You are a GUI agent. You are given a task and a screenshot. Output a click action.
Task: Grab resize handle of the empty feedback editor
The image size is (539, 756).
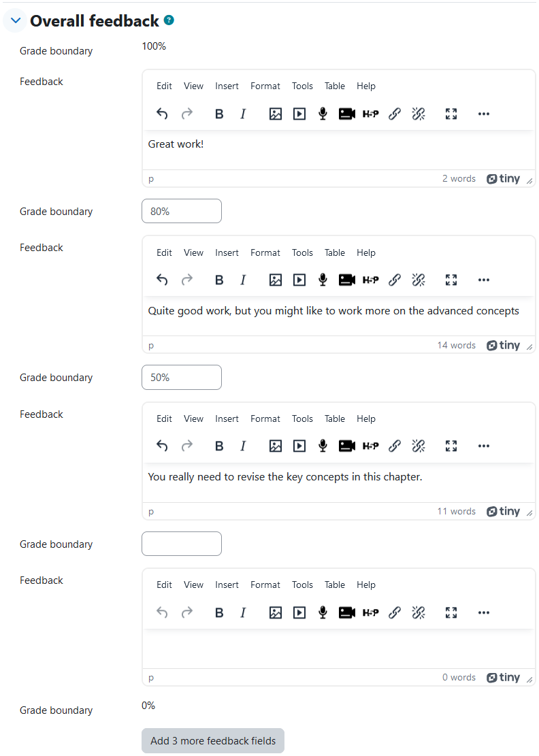coord(529,680)
